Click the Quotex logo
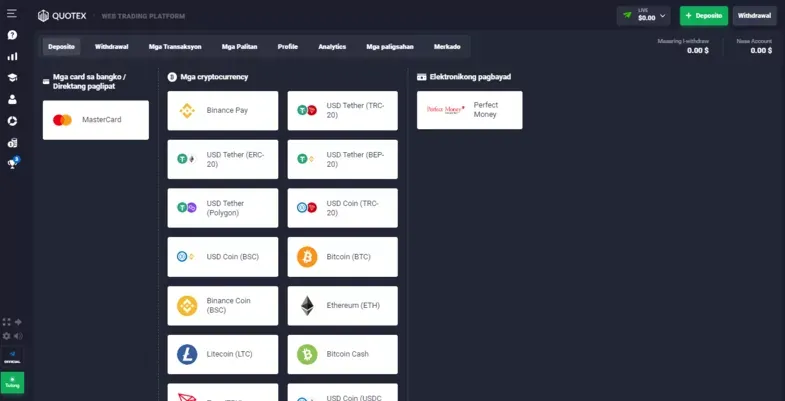The height and width of the screenshot is (401, 785). click(x=62, y=16)
